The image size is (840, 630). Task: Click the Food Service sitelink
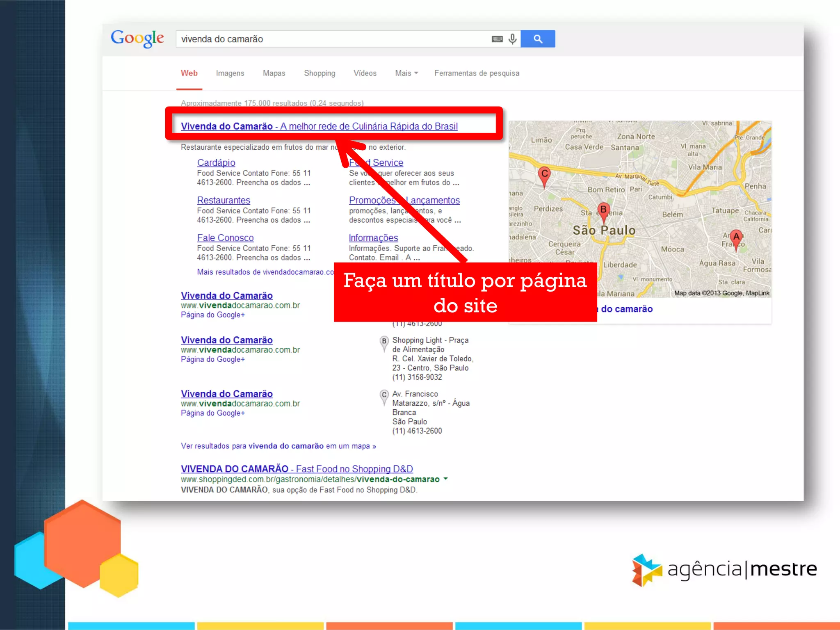click(x=376, y=162)
